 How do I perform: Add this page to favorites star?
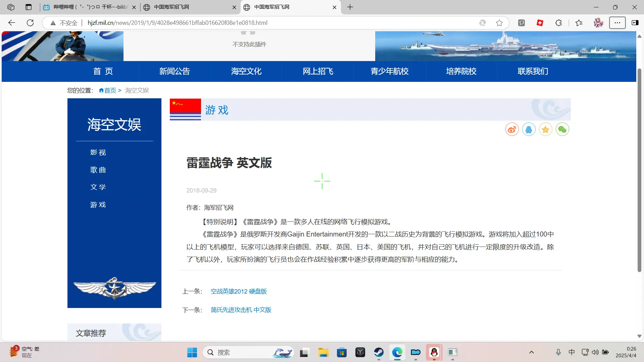click(499, 23)
